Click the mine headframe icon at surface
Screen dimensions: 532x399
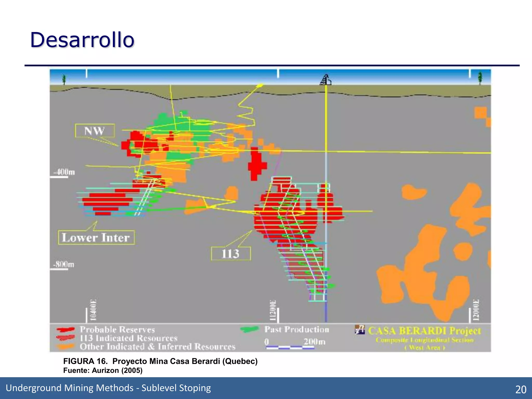[325, 80]
